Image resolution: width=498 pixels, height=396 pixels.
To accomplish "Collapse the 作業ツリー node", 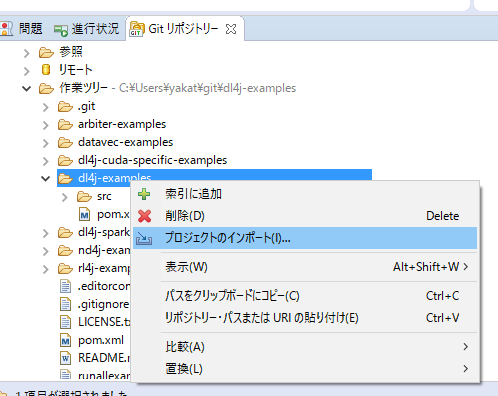I will pyautogui.click(x=27, y=89).
